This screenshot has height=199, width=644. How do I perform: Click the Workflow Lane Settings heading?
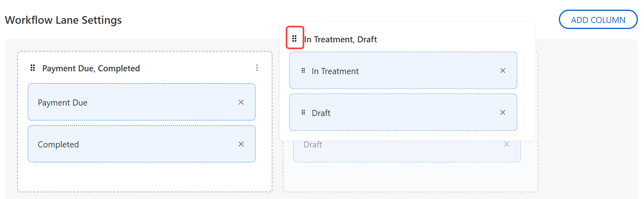click(x=63, y=20)
